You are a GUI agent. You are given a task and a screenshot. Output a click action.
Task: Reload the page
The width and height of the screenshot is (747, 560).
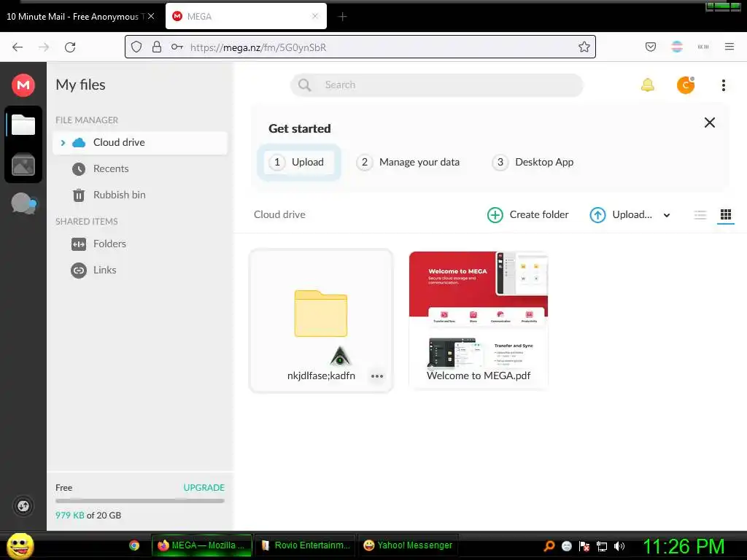pos(70,47)
